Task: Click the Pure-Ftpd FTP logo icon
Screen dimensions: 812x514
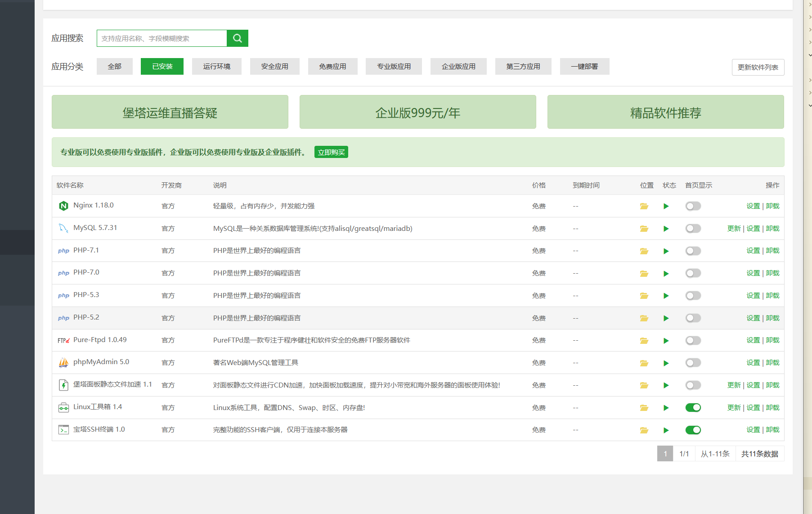Action: click(63, 340)
